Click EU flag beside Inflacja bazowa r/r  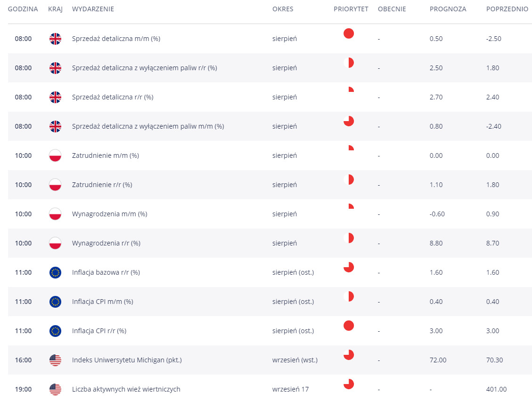[x=55, y=272]
